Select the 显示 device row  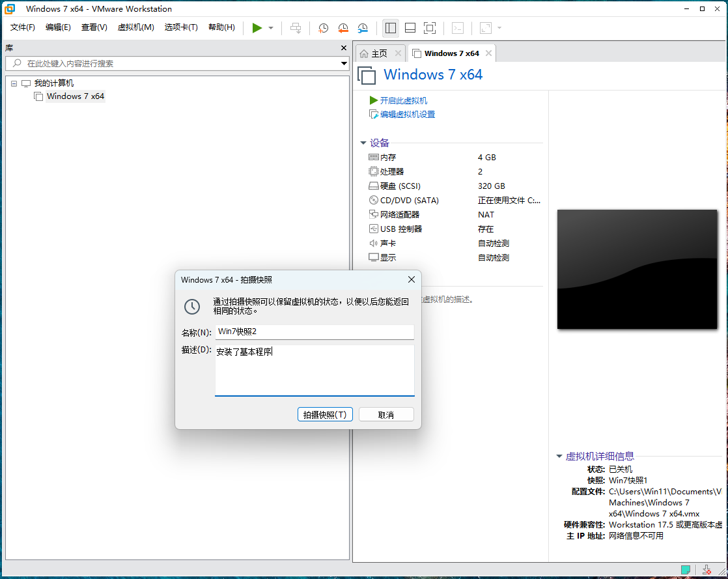click(x=455, y=258)
